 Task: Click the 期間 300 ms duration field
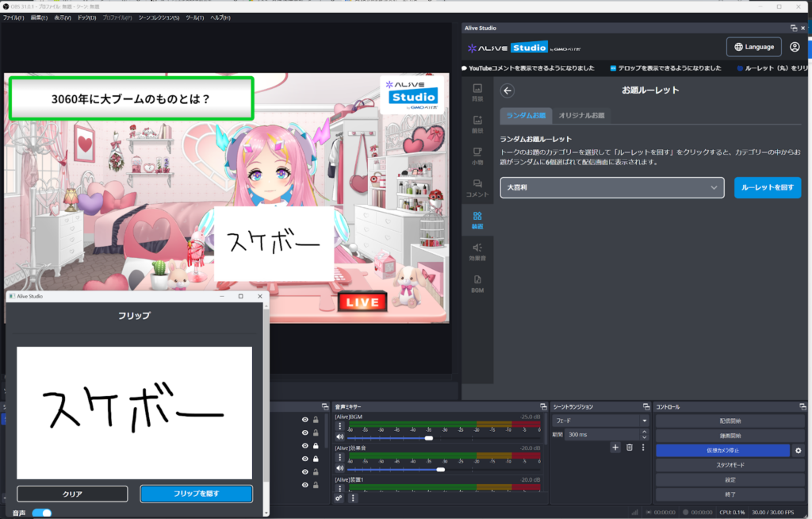[603, 435]
